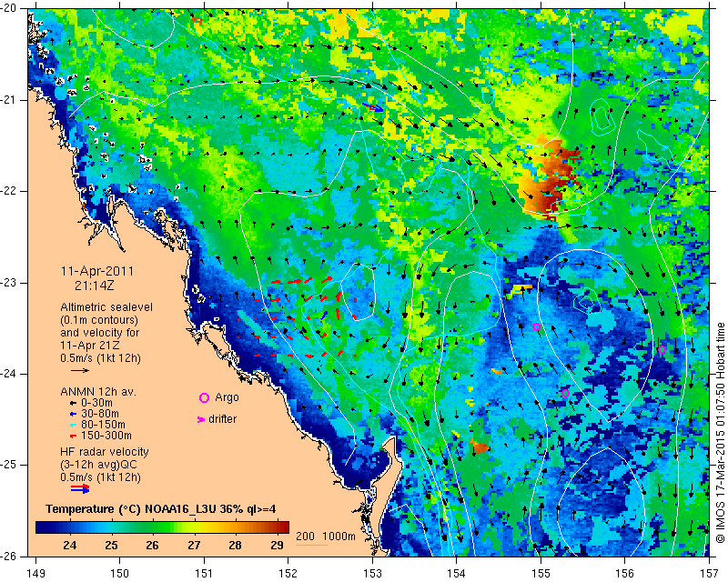Click the red HF radar velocity arrow
This screenshot has width=728, height=582.
click(80, 486)
